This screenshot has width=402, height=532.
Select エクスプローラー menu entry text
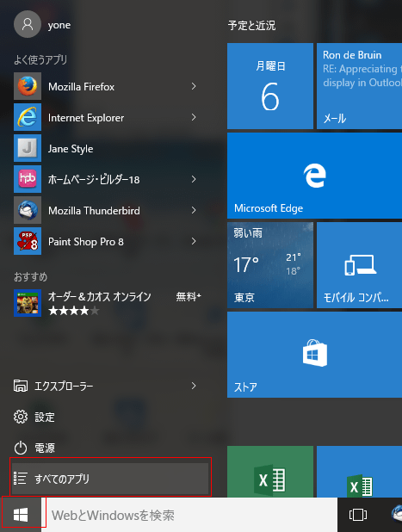(x=64, y=387)
